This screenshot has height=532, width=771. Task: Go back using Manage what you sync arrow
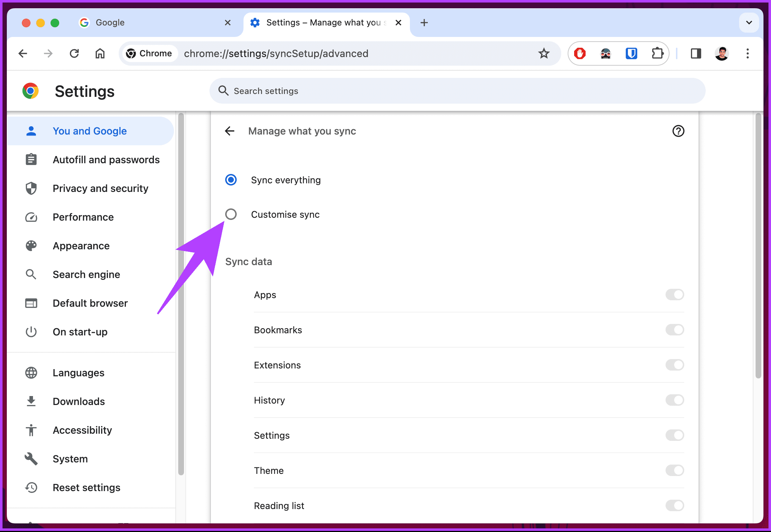(x=230, y=131)
